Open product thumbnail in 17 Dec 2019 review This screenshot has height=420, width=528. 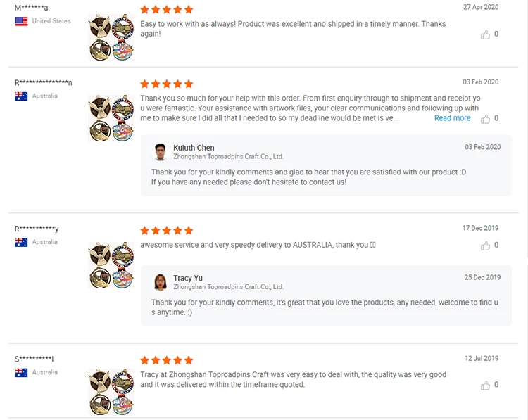(111, 265)
